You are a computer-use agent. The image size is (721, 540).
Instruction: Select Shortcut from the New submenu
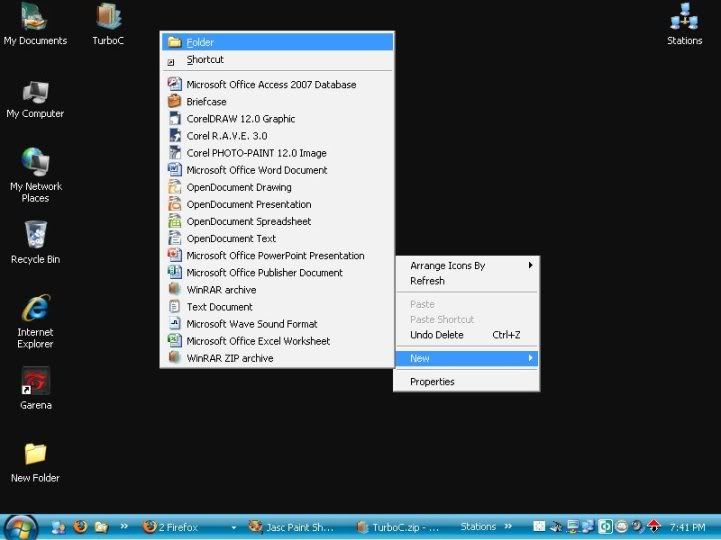click(277, 60)
